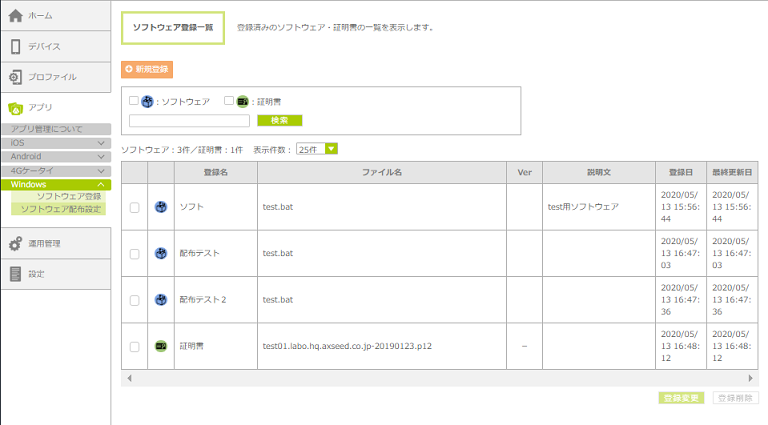Click the 運用管理 gears icon
The height and width of the screenshot is (425, 768).
pos(15,244)
